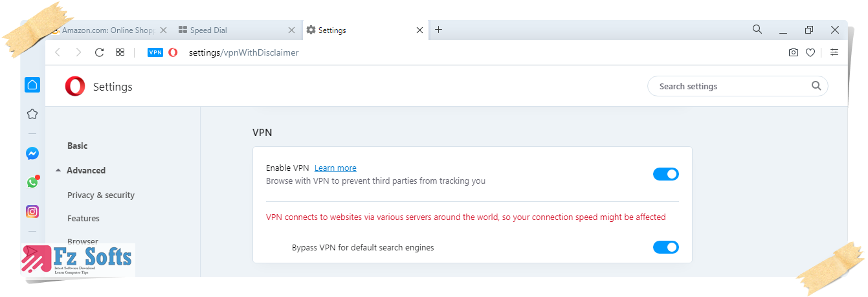Open the Learn more link
868x297 pixels.
tap(335, 168)
